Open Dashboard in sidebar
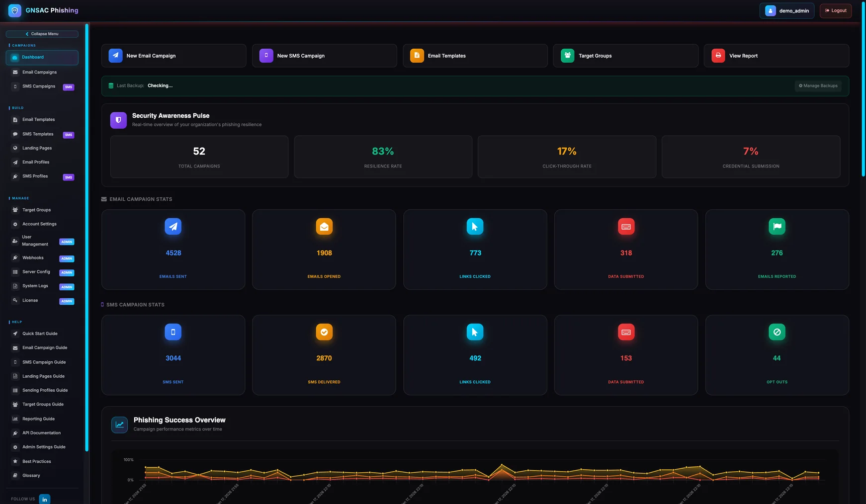The image size is (866, 504). 42,57
